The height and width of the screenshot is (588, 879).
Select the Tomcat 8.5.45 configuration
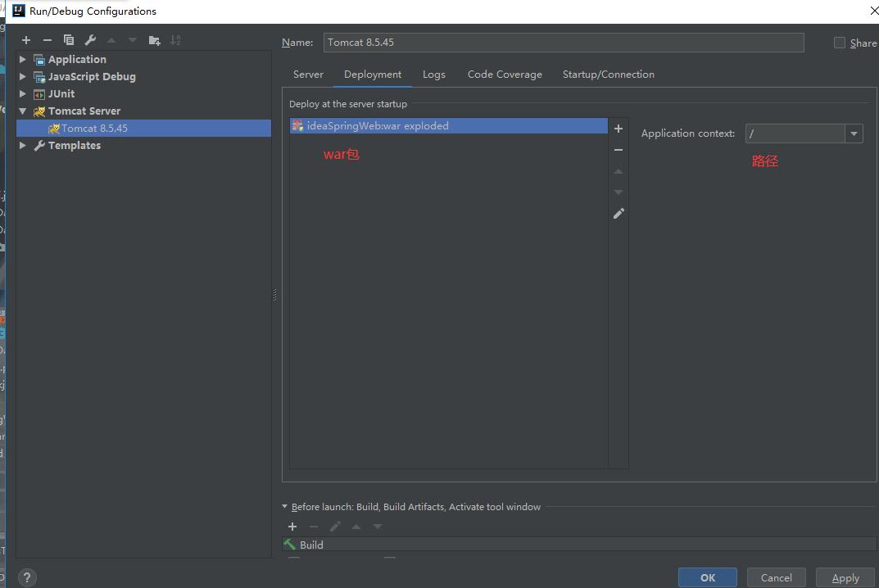pos(143,129)
